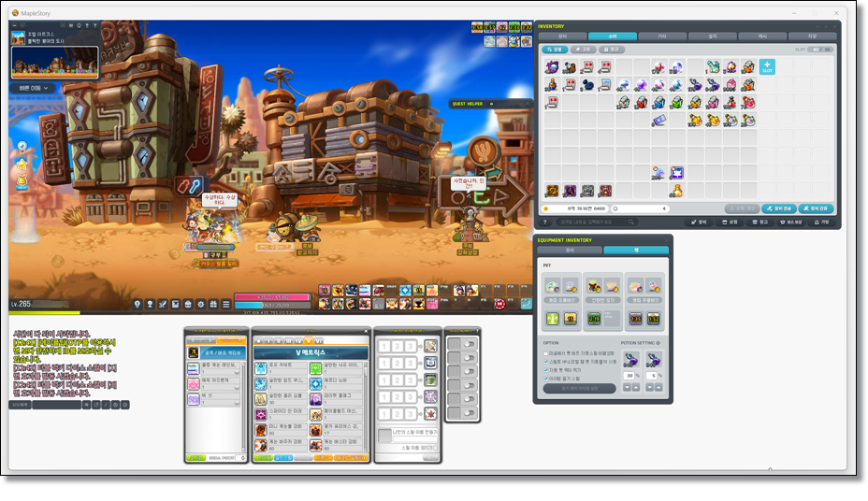Image resolution: width=868 pixels, height=501 pixels.
Task: Click the lightbulb quest icon on left edge
Action: 22,147
